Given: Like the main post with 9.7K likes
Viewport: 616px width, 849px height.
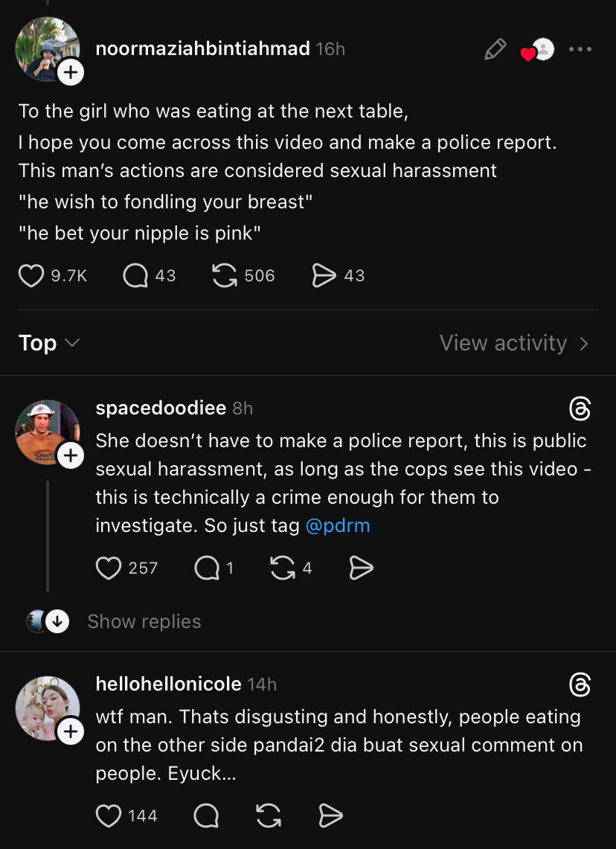Looking at the screenshot, I should 31,276.
